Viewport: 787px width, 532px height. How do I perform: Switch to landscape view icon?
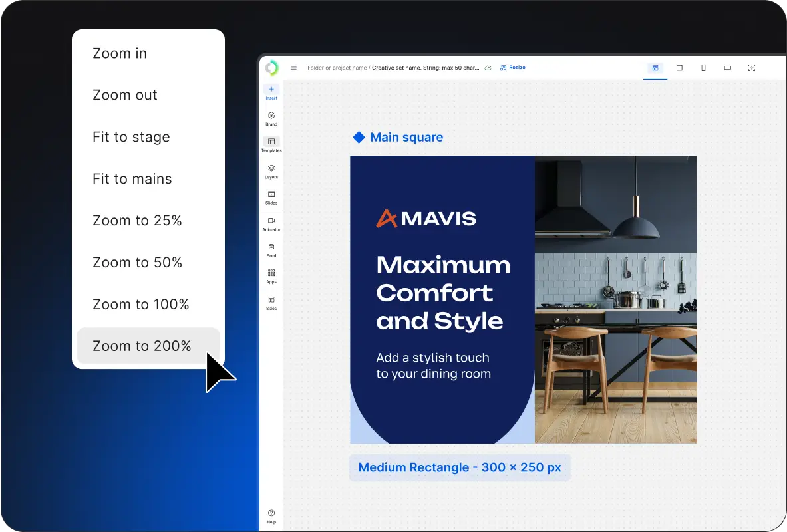tap(728, 68)
